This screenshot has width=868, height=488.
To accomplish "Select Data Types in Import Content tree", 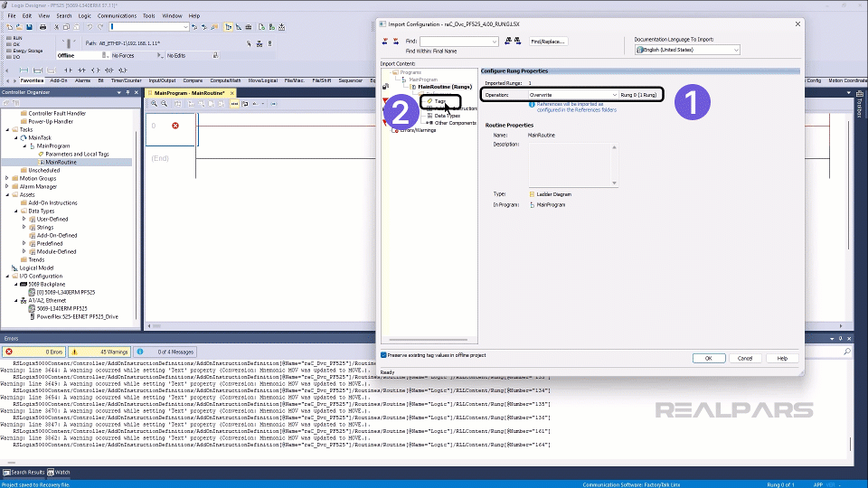I will (x=447, y=116).
